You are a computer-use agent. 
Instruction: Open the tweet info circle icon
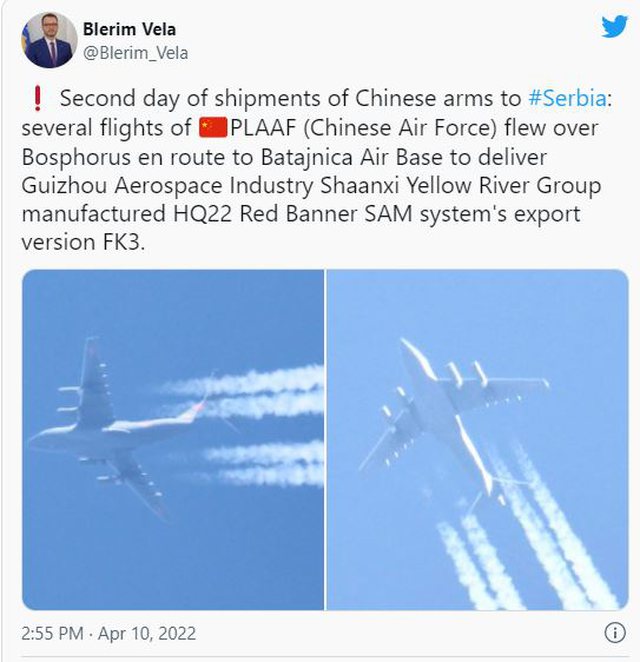(615, 633)
